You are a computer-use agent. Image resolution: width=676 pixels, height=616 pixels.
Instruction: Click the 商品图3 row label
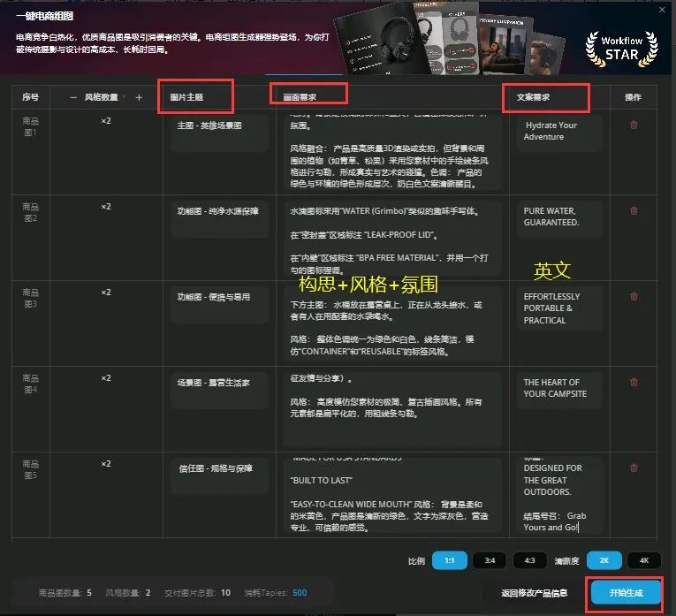click(x=30, y=299)
